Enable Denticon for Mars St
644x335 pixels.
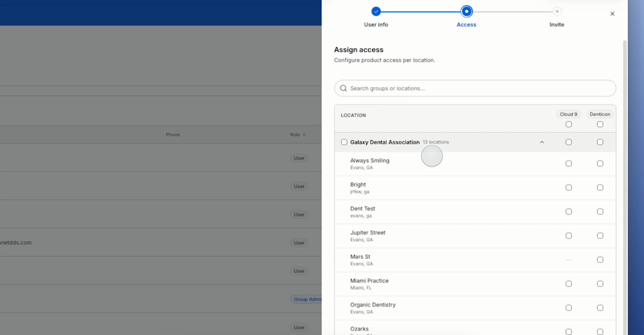600,260
